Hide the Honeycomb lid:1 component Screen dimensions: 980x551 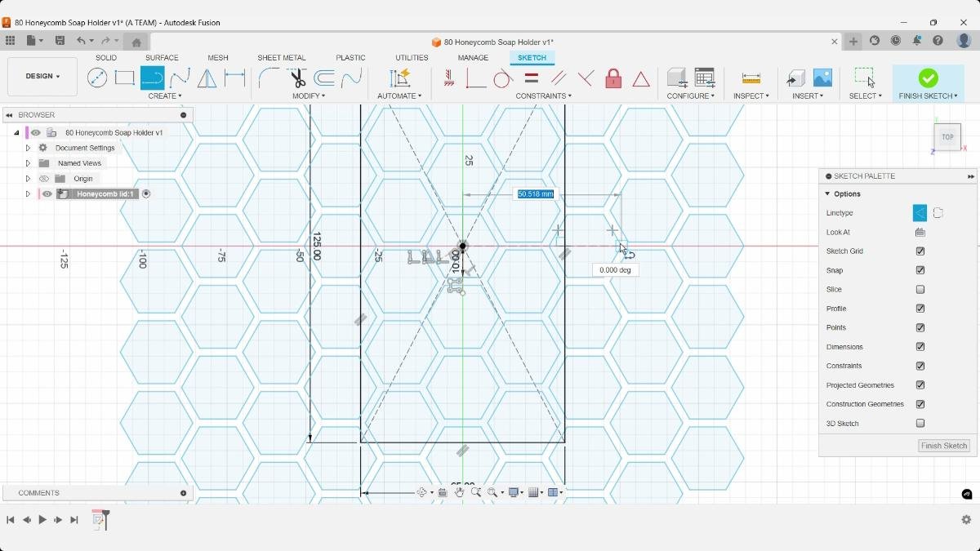(47, 194)
